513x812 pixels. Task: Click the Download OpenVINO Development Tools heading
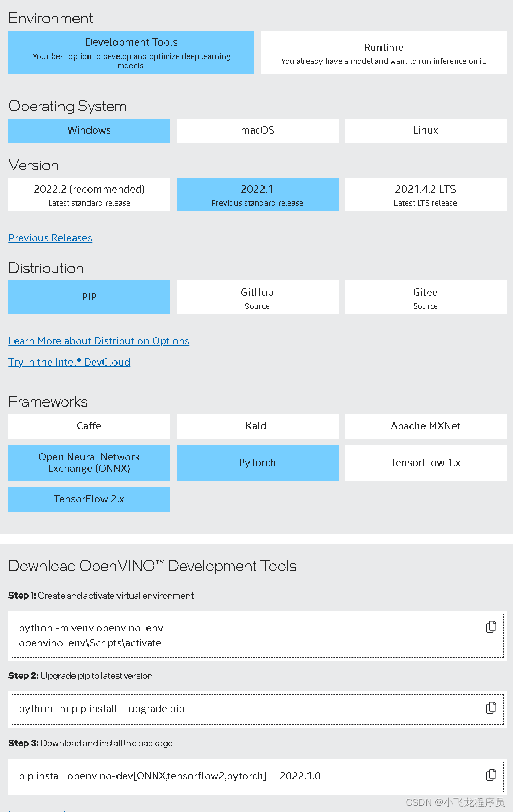coord(152,566)
